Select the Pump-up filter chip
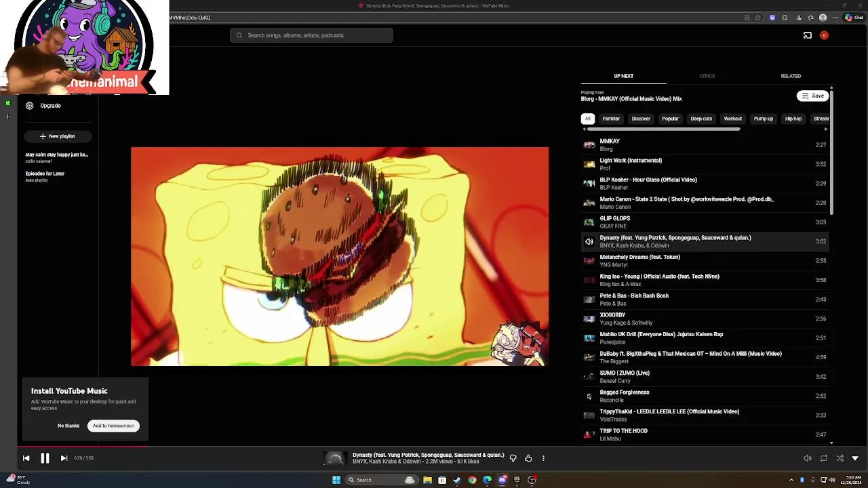The image size is (868, 488). tap(763, 119)
